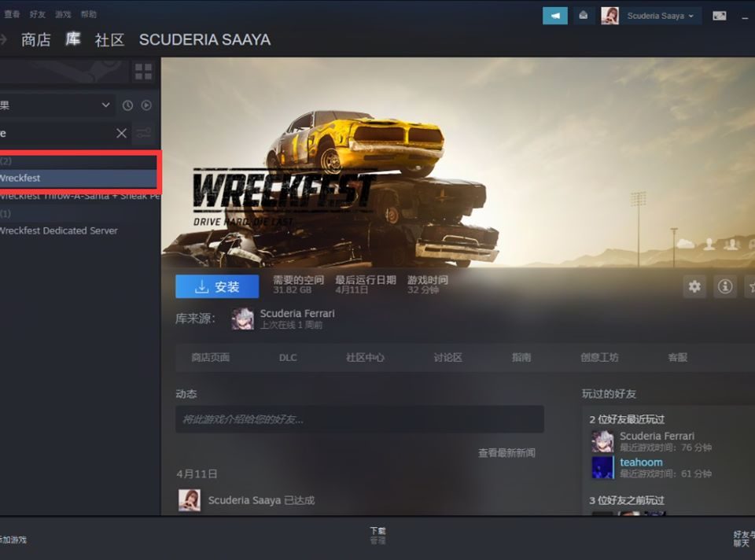Open Scuderia Ferrari library source name

click(x=297, y=314)
